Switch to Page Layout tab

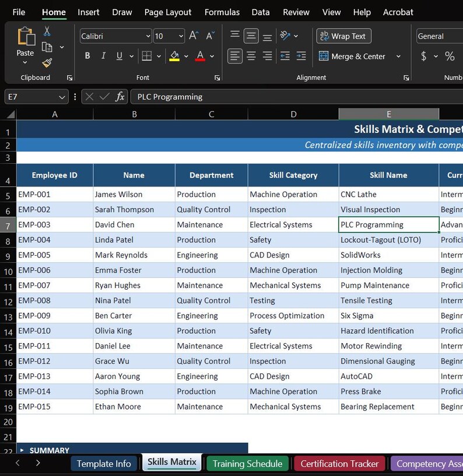pos(168,12)
